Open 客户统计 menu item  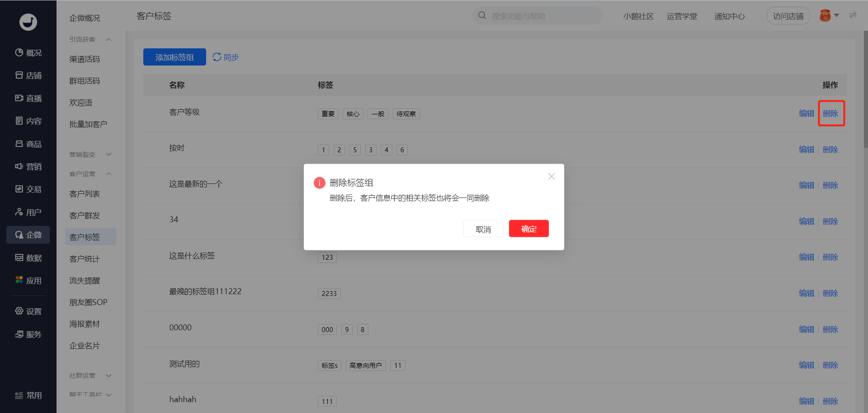coord(85,259)
